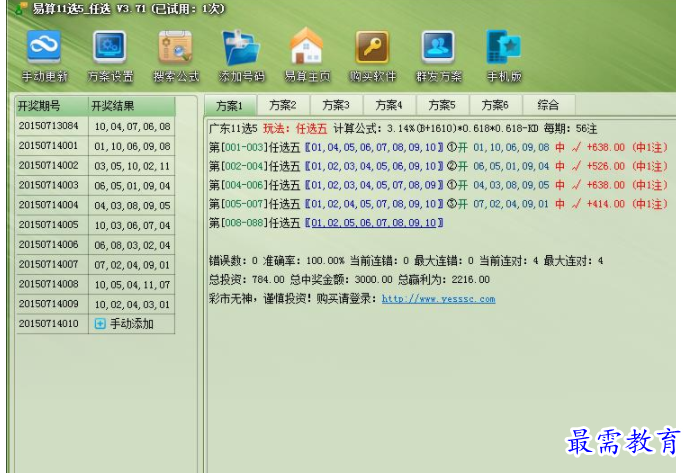Click the +414.00 winning amount
The width and height of the screenshot is (689, 473).
click(x=606, y=204)
